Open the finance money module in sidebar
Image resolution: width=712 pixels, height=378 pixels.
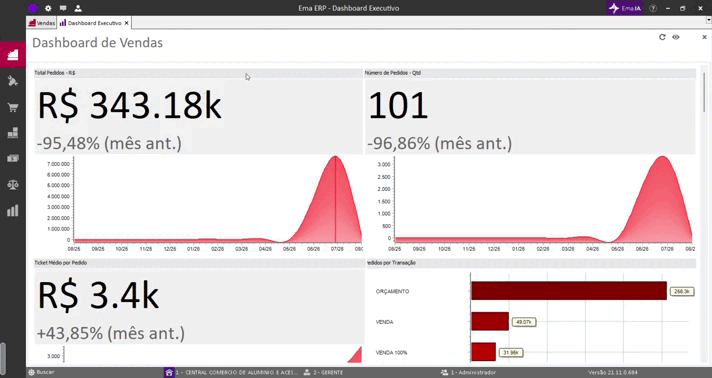tap(13, 159)
